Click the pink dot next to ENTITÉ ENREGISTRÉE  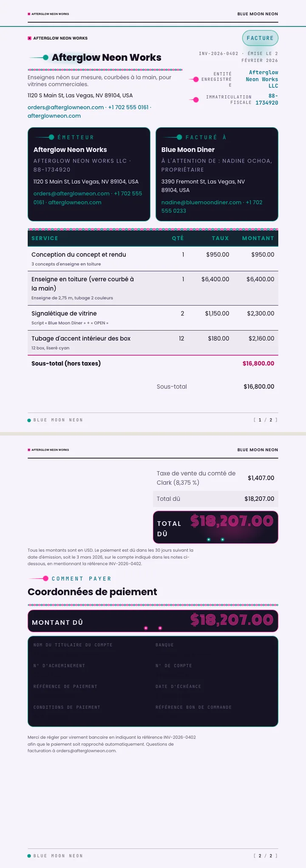click(x=196, y=79)
